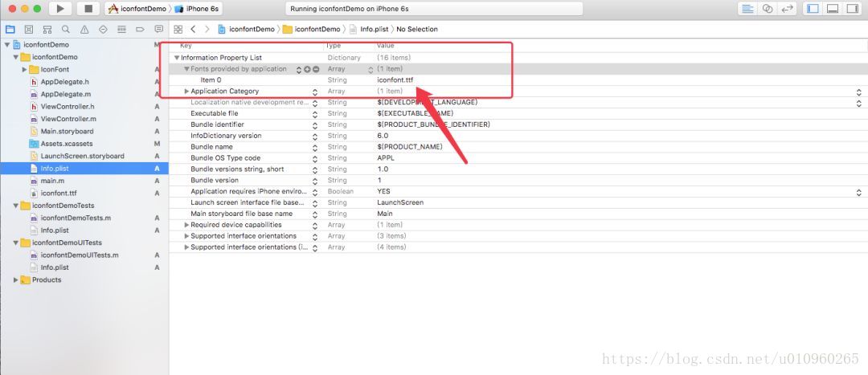Open the Issue navigator warning icon

click(x=84, y=30)
